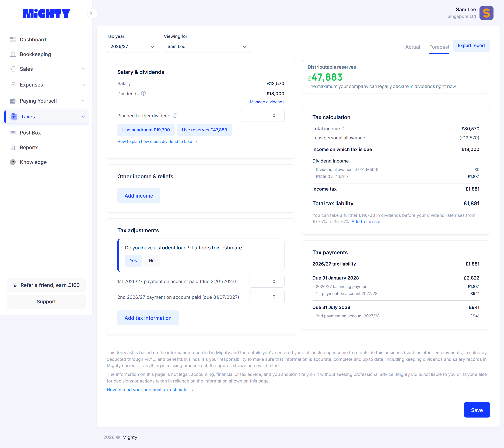Click the Taxes calendar icon
The width and height of the screenshot is (504, 448).
tap(14, 116)
